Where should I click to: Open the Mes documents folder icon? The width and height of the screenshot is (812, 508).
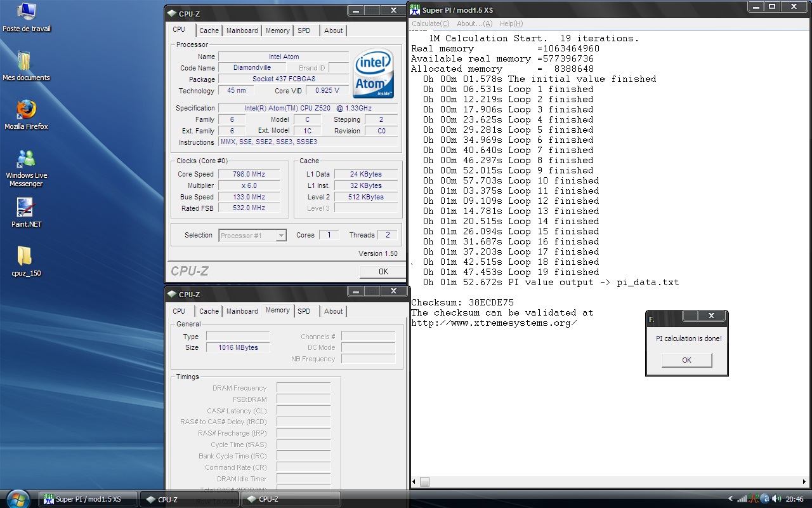coord(26,66)
